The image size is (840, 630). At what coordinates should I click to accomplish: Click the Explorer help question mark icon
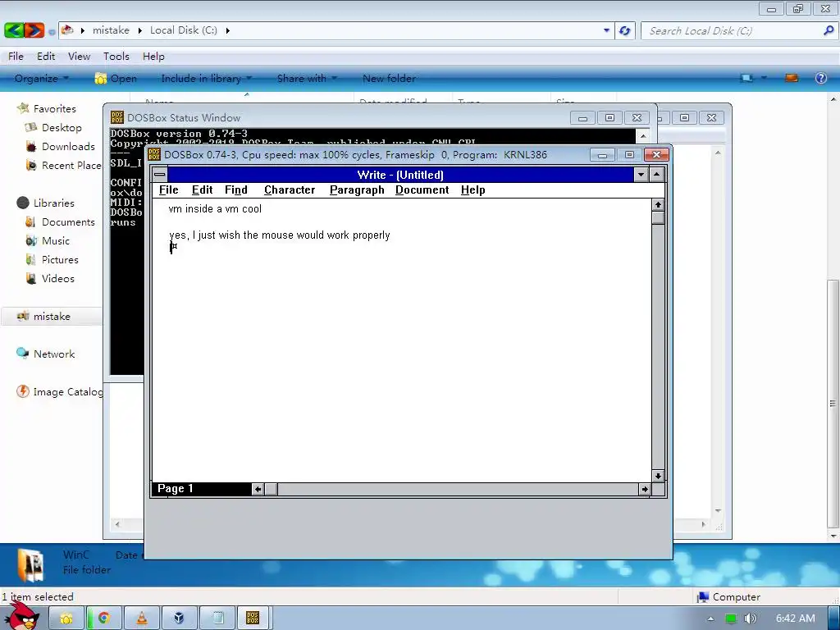pos(820,78)
